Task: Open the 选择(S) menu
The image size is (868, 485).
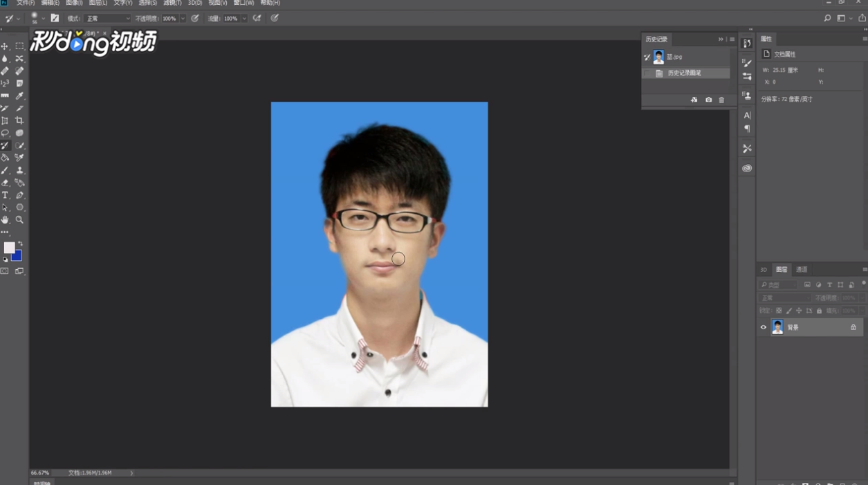Action: point(147,3)
